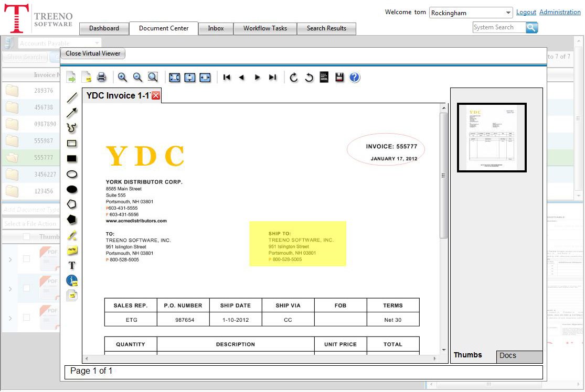Click the stacked pages note icon

click(72, 296)
